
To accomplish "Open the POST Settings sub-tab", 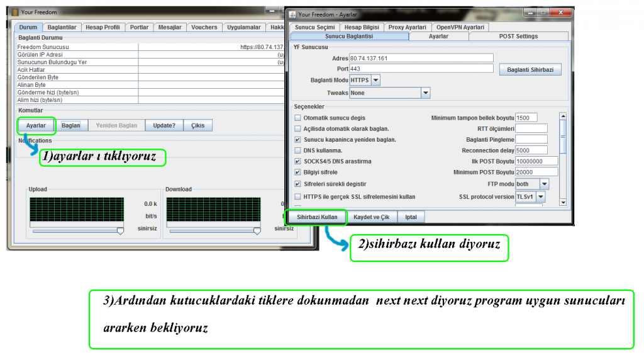I will [x=518, y=37].
